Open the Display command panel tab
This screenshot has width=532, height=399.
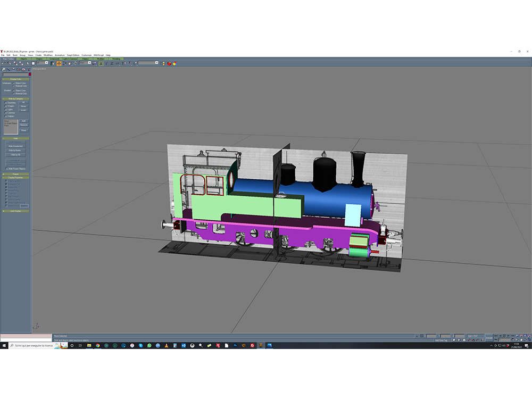point(23,70)
